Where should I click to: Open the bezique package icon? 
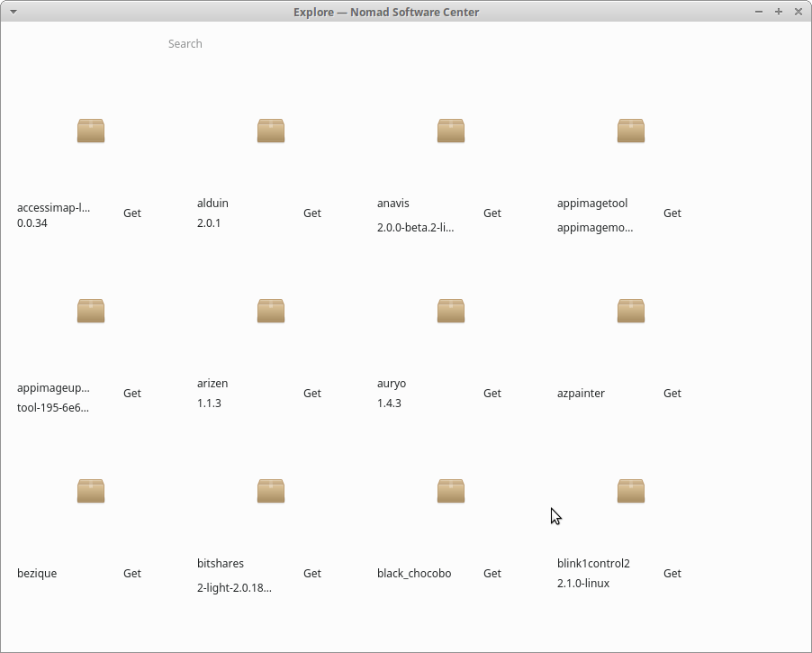coord(90,491)
